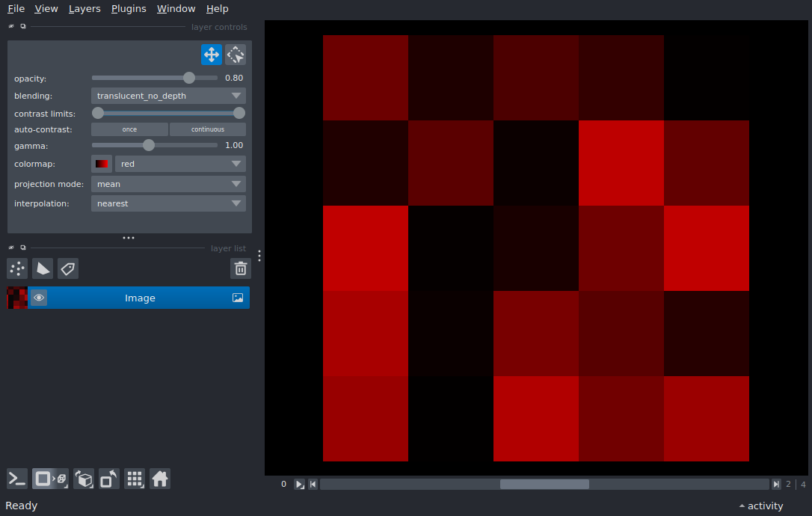Open the blending mode dropdown
This screenshot has width=812, height=516.
(168, 96)
